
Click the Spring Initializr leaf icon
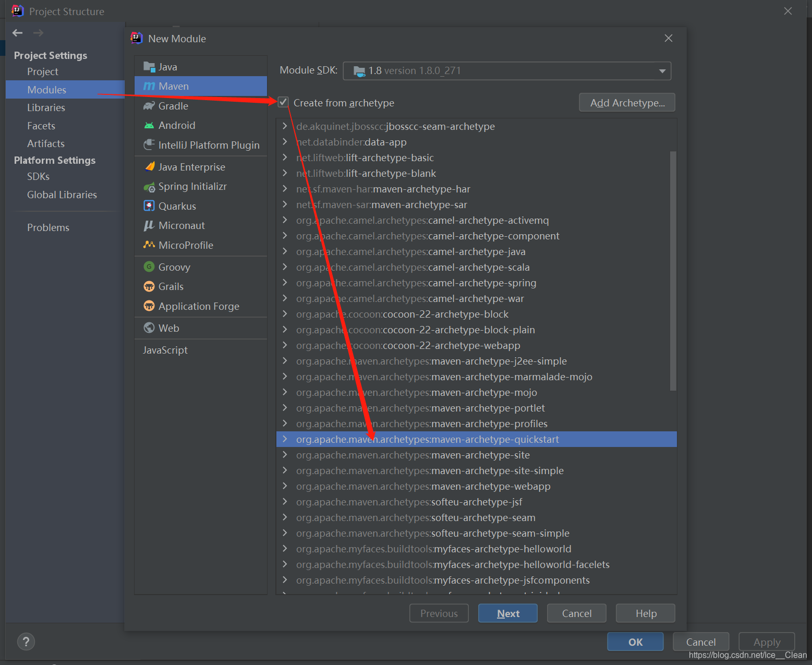tap(149, 187)
